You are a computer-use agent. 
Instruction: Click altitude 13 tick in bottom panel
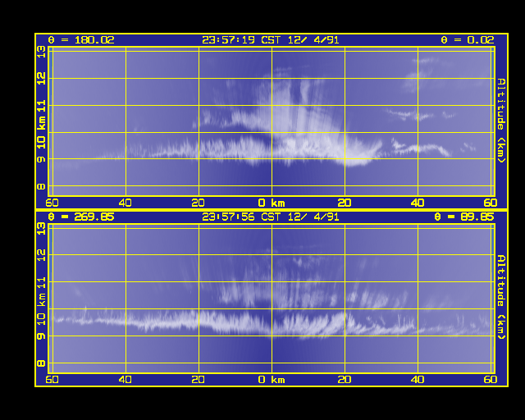click(41, 228)
